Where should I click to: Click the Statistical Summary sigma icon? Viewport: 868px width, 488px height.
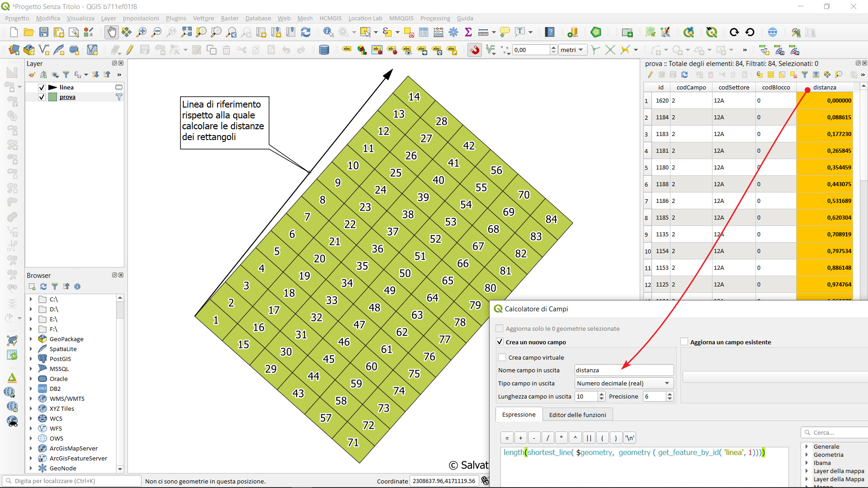coord(468,32)
